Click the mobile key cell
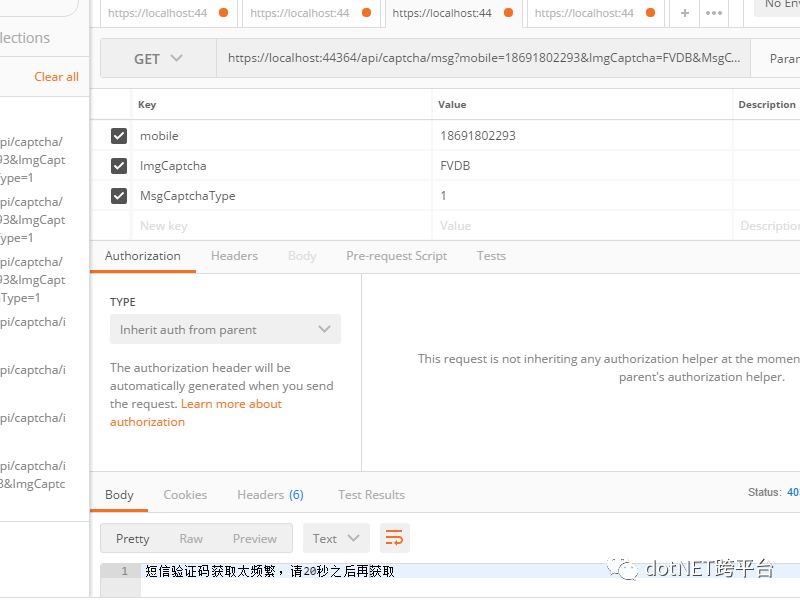Screen dimensions: 800x603 tap(282, 136)
